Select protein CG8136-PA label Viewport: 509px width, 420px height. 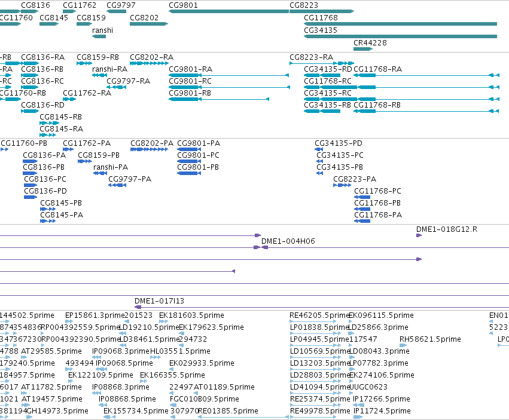tap(44, 155)
